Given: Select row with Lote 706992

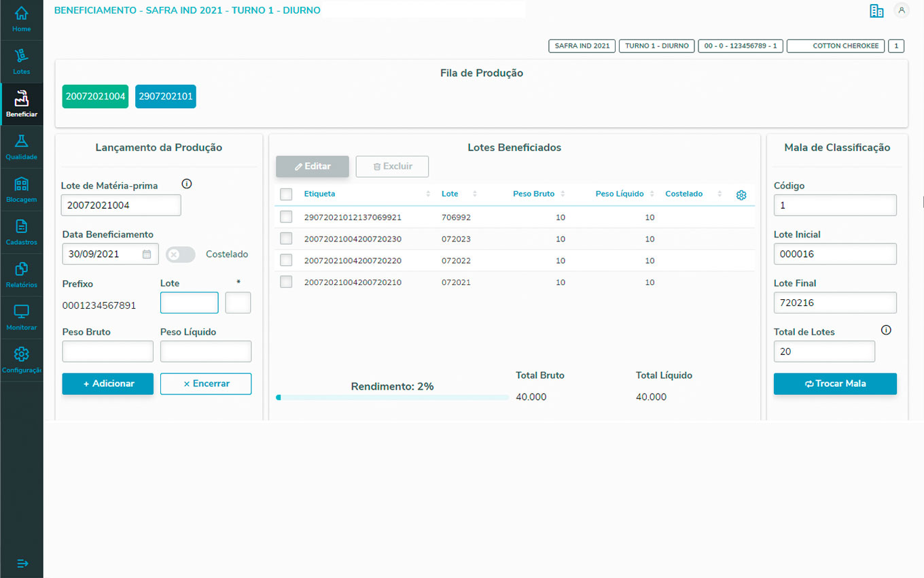Looking at the screenshot, I should [x=286, y=217].
